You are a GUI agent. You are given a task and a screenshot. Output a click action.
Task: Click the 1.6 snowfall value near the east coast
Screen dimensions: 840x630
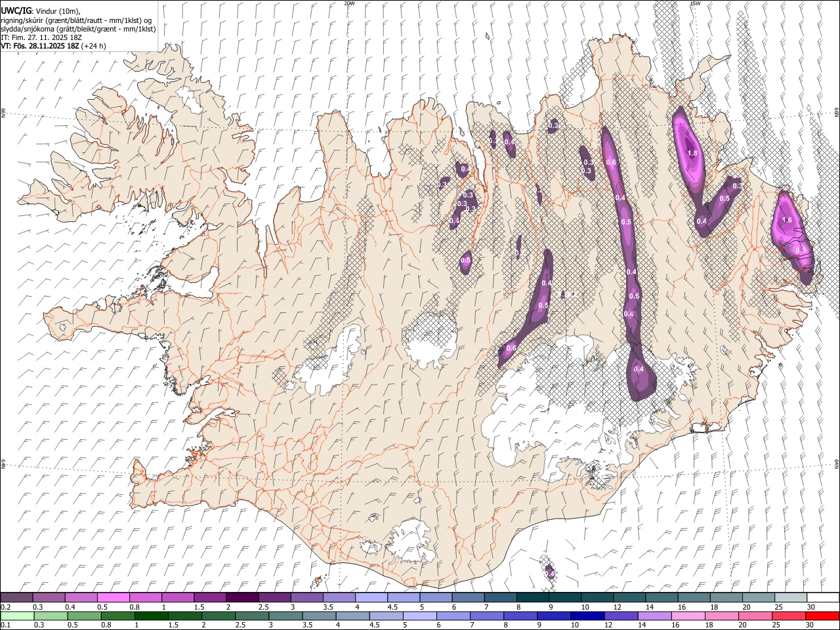(x=787, y=220)
